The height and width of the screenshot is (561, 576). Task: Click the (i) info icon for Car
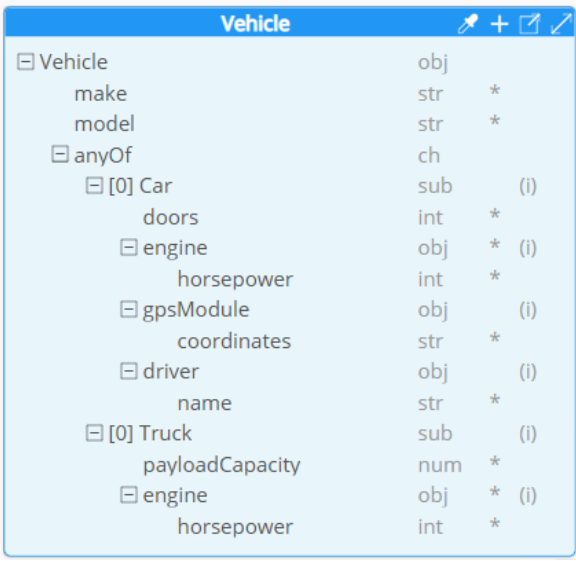coord(528,186)
